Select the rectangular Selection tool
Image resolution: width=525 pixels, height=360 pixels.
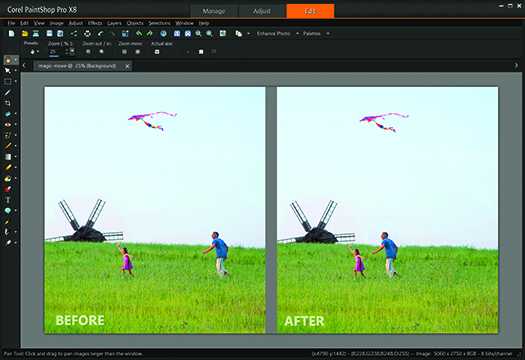pos(8,81)
